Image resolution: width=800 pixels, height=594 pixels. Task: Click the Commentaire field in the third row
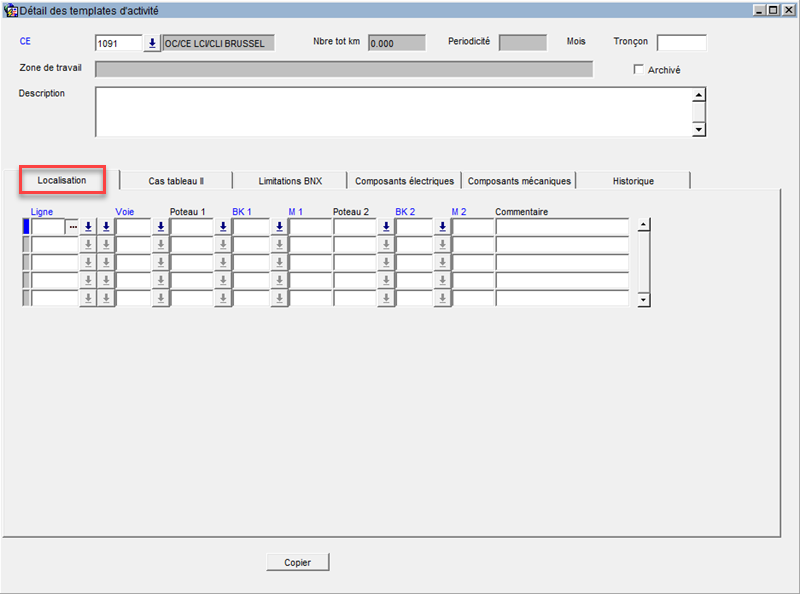pos(562,262)
